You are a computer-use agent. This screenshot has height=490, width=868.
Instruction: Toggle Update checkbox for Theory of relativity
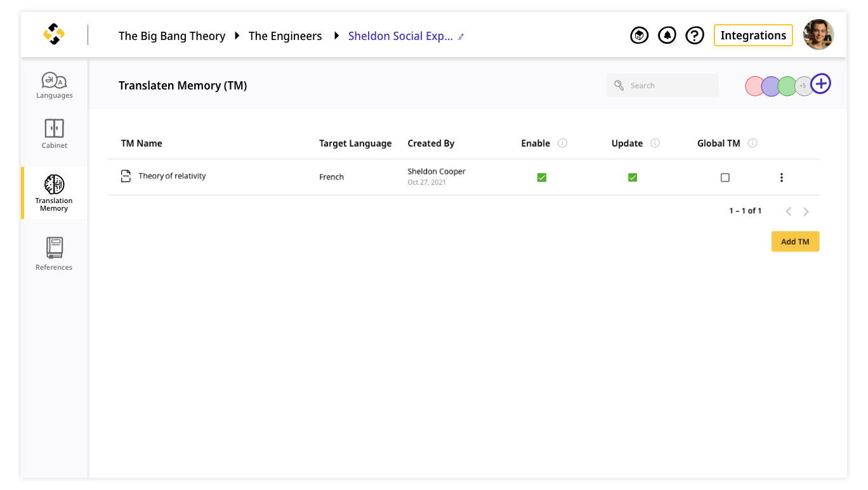click(633, 178)
